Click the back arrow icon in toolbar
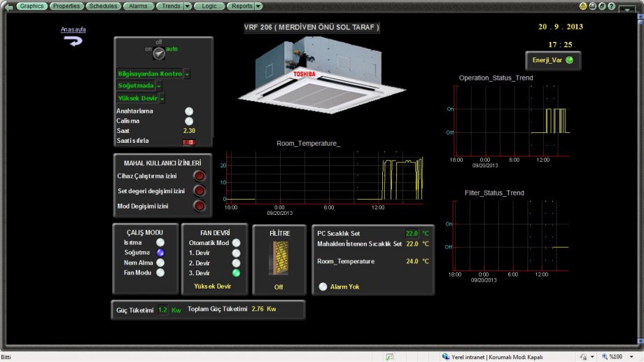 click(x=8, y=6)
